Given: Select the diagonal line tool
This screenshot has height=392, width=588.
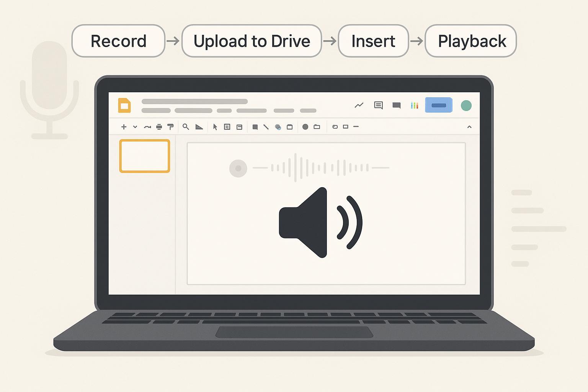Looking at the screenshot, I should click(x=266, y=127).
